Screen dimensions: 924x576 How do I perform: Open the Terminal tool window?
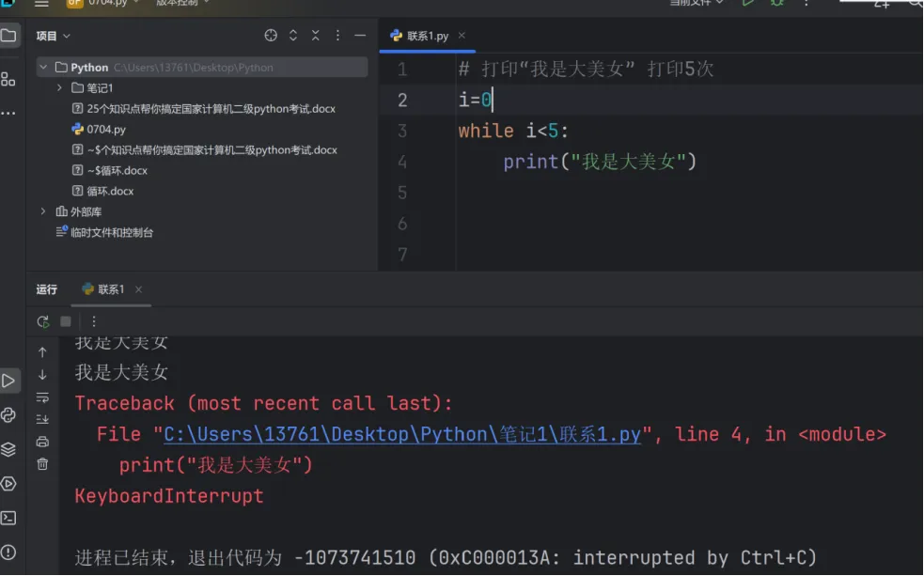[8, 518]
